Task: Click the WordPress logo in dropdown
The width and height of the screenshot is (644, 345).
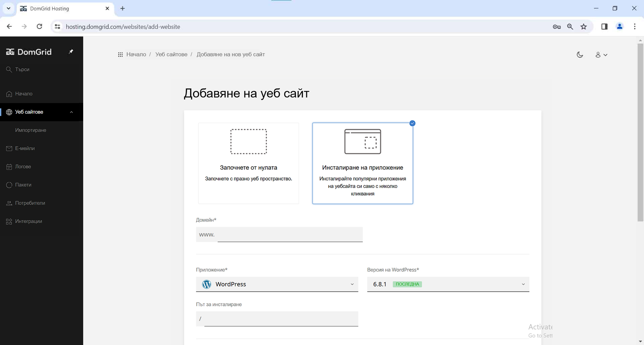Action: click(x=207, y=284)
